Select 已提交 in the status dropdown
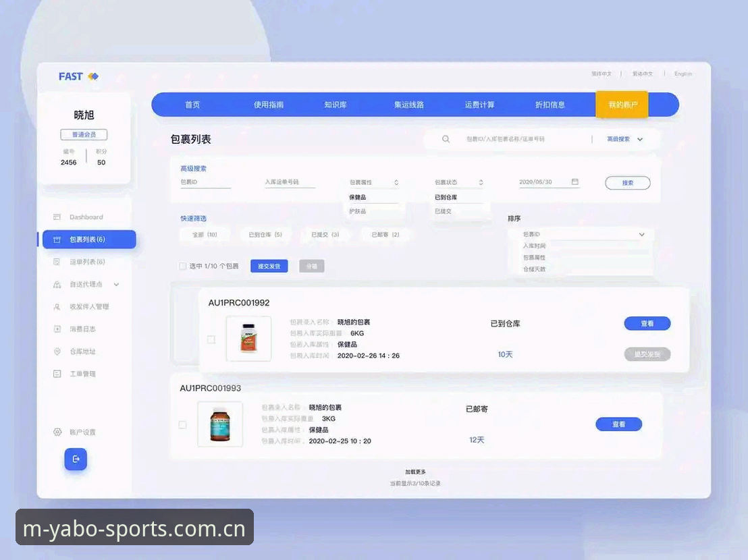 tap(443, 211)
